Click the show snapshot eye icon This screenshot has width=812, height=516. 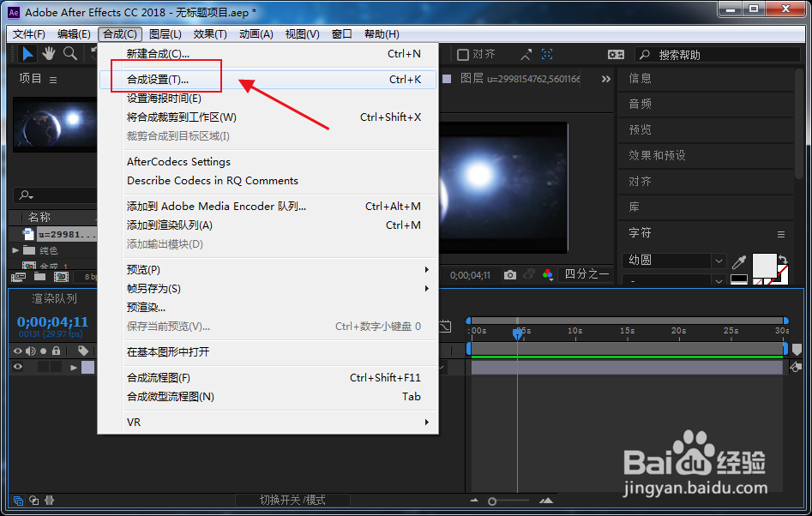pos(529,275)
